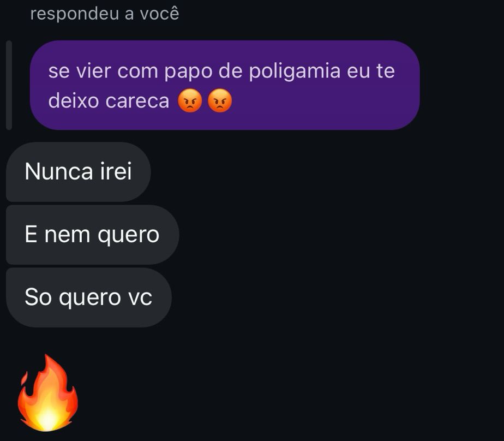
Task: Click the word "So" in last text bubble
Action: pyautogui.click(x=38, y=297)
